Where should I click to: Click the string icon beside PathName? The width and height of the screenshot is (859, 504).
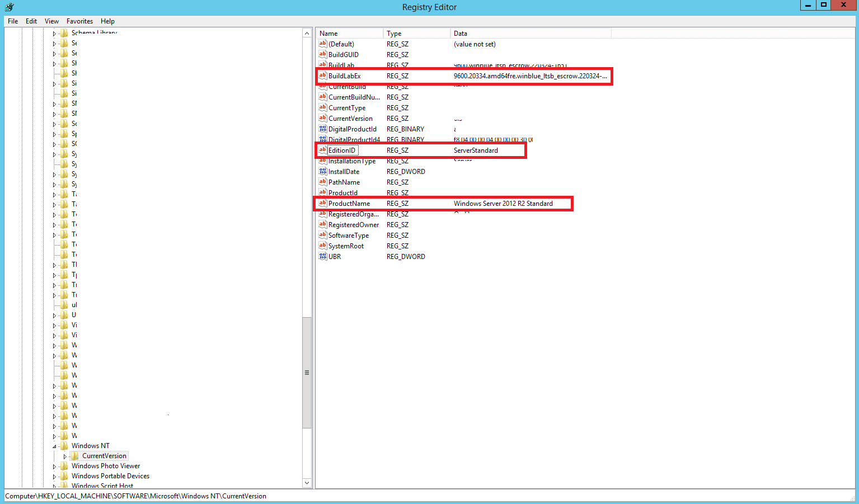pos(323,182)
